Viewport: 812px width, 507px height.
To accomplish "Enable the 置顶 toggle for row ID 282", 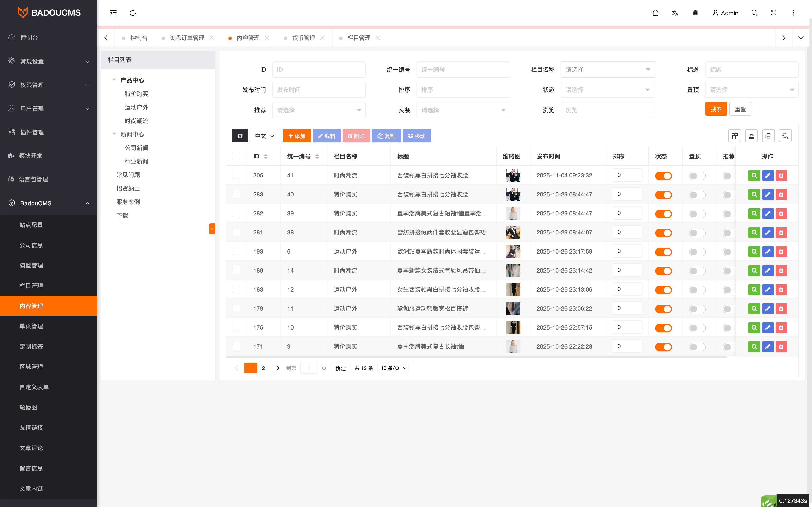I will [x=697, y=214].
